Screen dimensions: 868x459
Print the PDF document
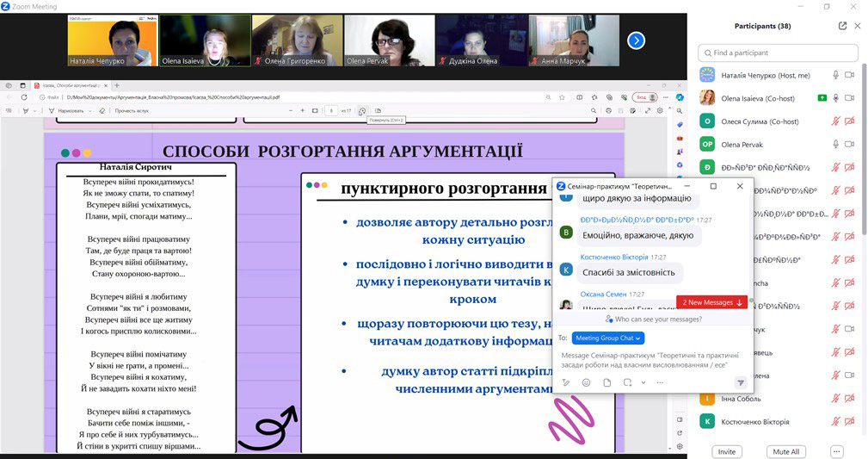(x=608, y=111)
